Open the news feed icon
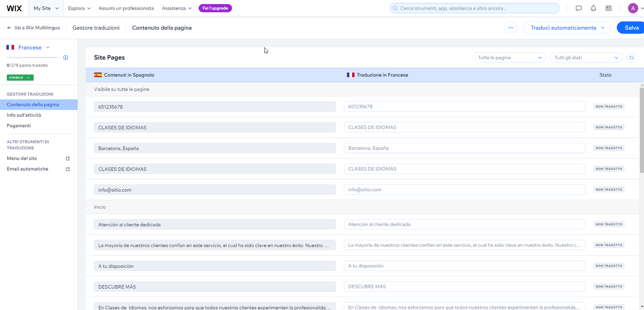 608,8
